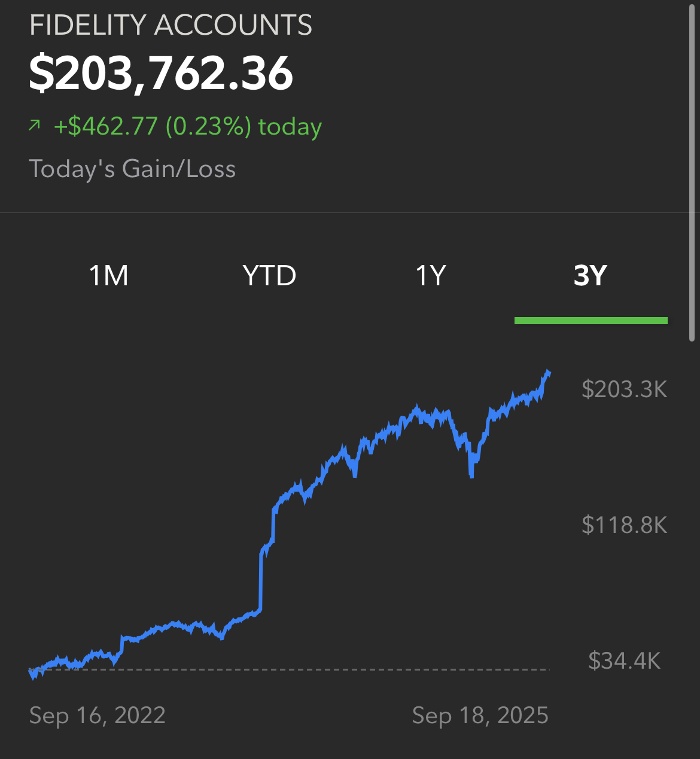Select the YTD time range tab
This screenshot has width=700, height=759.
(x=269, y=276)
